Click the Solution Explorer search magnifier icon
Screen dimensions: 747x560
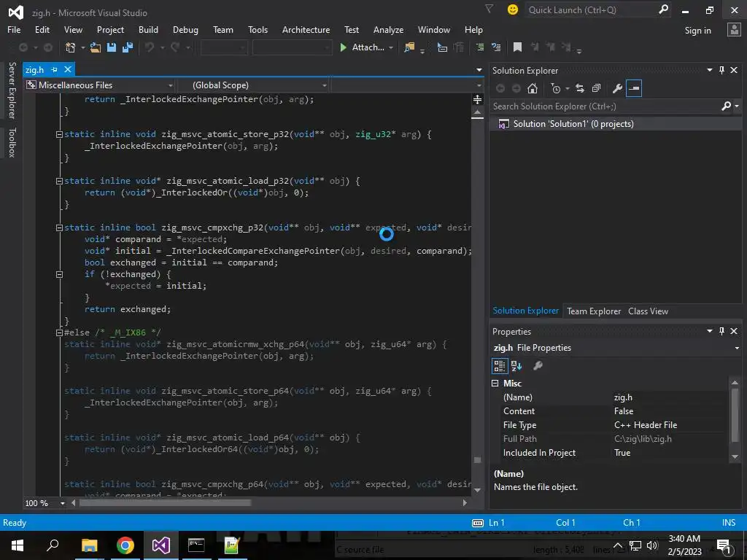click(726, 106)
